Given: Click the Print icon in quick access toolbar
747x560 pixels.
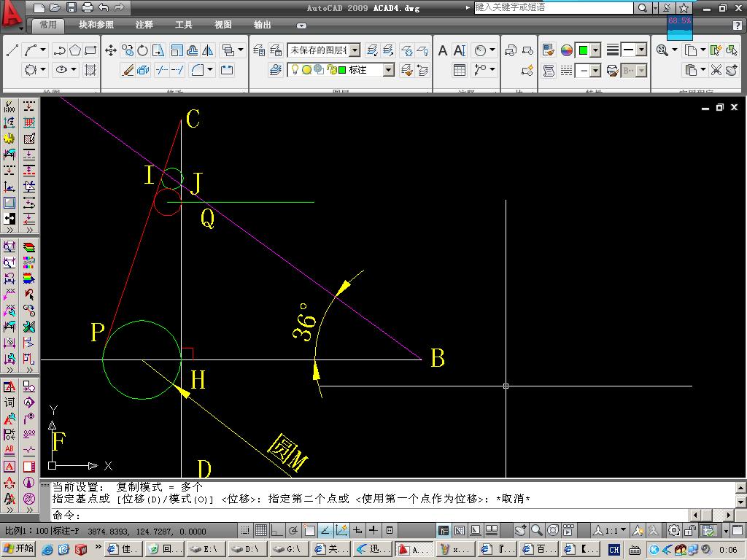Looking at the screenshot, I should (88, 7).
